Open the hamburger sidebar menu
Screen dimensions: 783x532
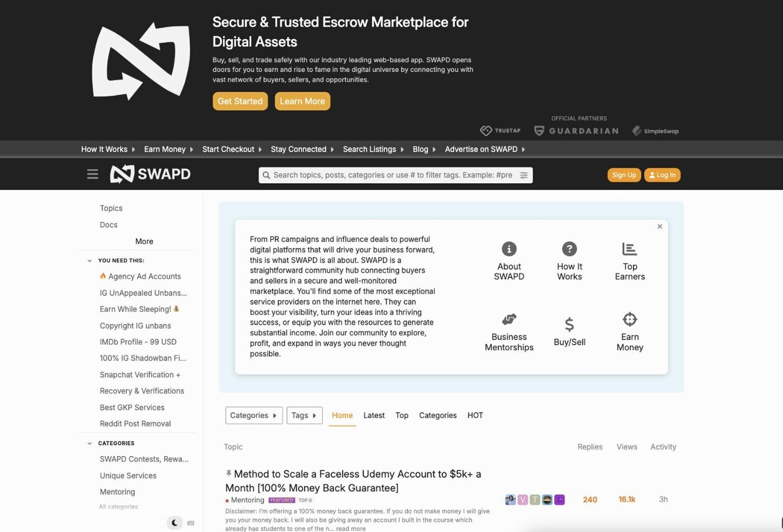pos(92,174)
